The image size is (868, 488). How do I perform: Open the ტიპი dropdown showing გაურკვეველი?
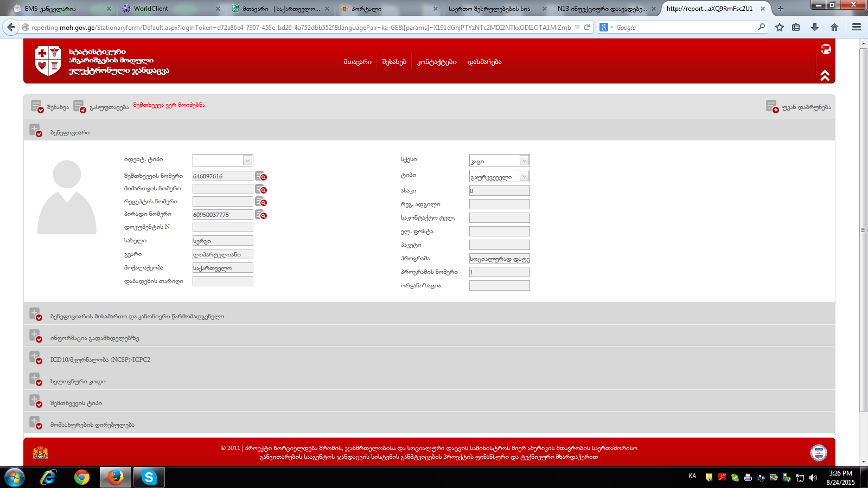click(x=524, y=176)
